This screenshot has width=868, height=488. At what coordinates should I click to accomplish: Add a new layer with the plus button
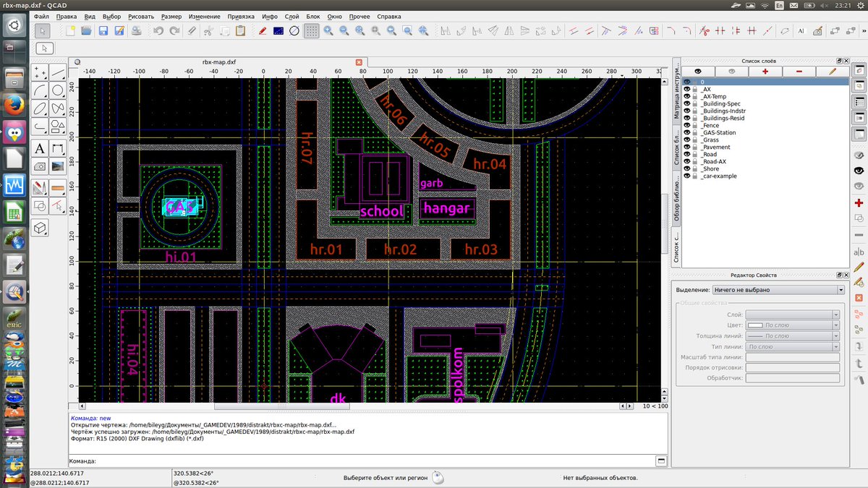(765, 72)
